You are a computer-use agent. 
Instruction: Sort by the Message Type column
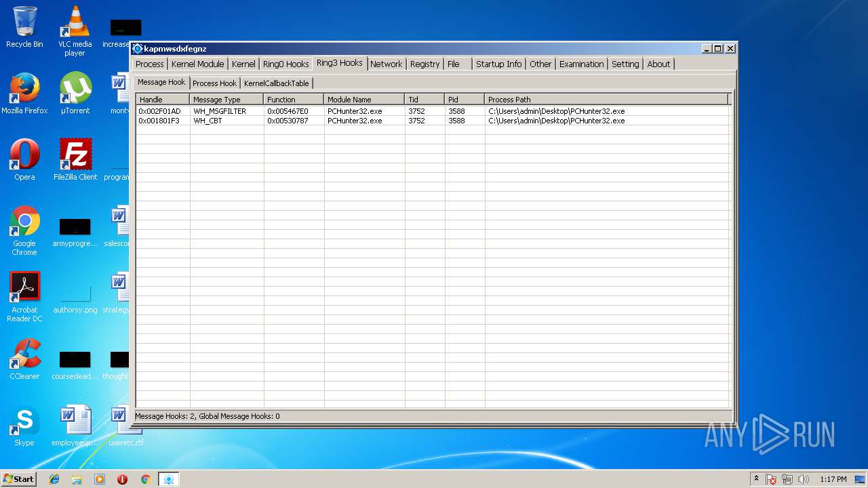[x=226, y=100]
